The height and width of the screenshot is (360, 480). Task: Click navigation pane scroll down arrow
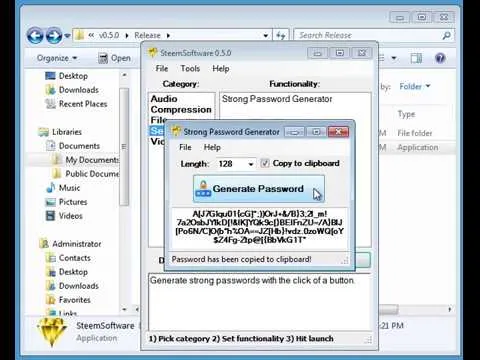coord(124,310)
